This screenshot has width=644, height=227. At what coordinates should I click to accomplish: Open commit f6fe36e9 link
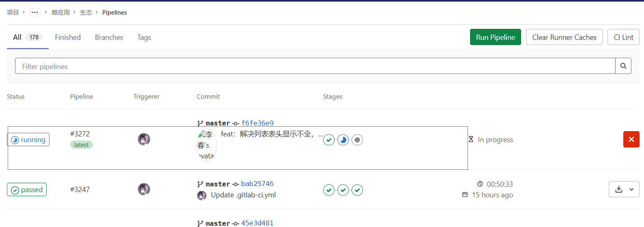[x=258, y=123]
